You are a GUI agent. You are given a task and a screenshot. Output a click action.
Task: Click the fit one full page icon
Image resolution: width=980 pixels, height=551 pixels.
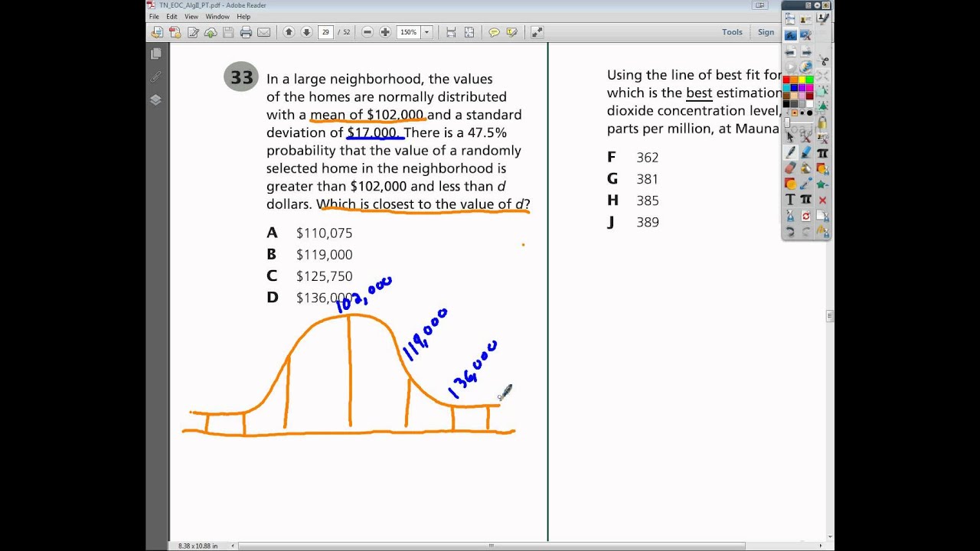469,32
